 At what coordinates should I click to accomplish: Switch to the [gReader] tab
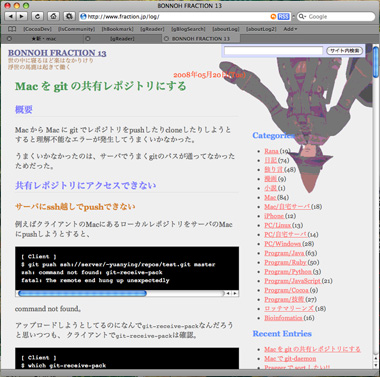click(x=122, y=39)
